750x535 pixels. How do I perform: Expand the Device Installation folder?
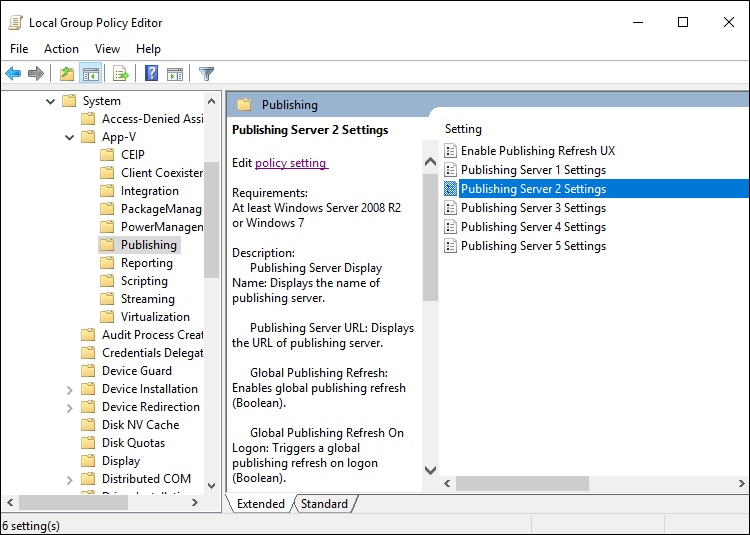tap(69, 389)
